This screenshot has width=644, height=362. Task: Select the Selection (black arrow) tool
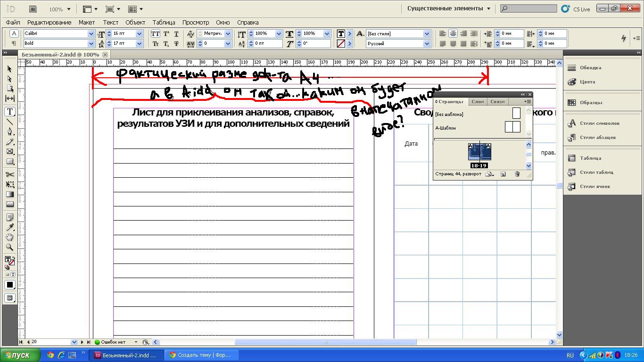pyautogui.click(x=9, y=69)
